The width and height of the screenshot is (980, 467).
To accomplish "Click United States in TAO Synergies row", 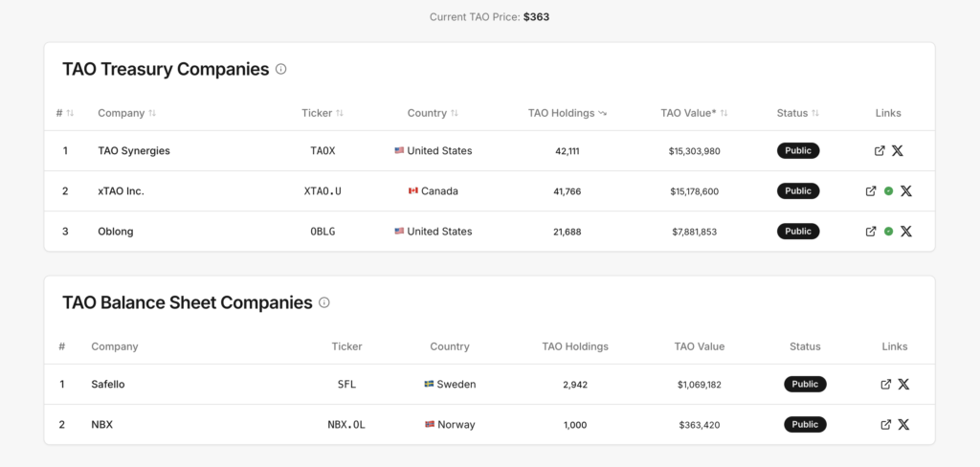I will (x=434, y=150).
